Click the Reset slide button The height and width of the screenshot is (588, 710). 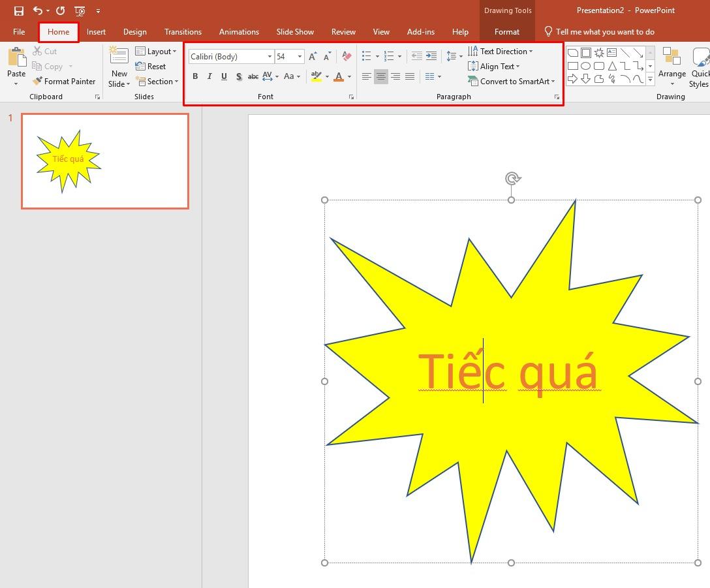(151, 67)
